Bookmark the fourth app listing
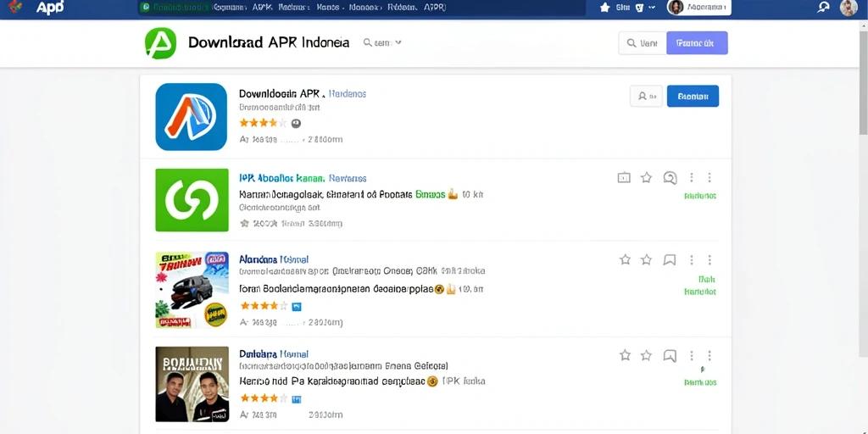868x434 pixels. point(670,355)
